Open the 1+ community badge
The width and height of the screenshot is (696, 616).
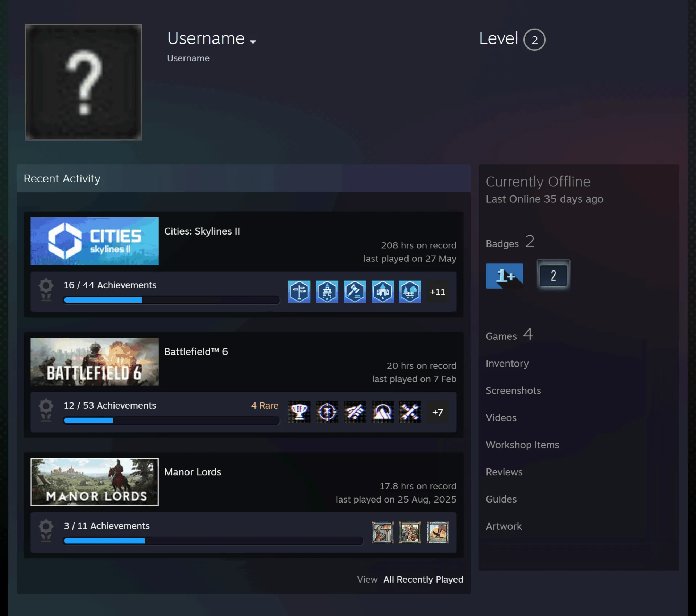click(x=505, y=276)
